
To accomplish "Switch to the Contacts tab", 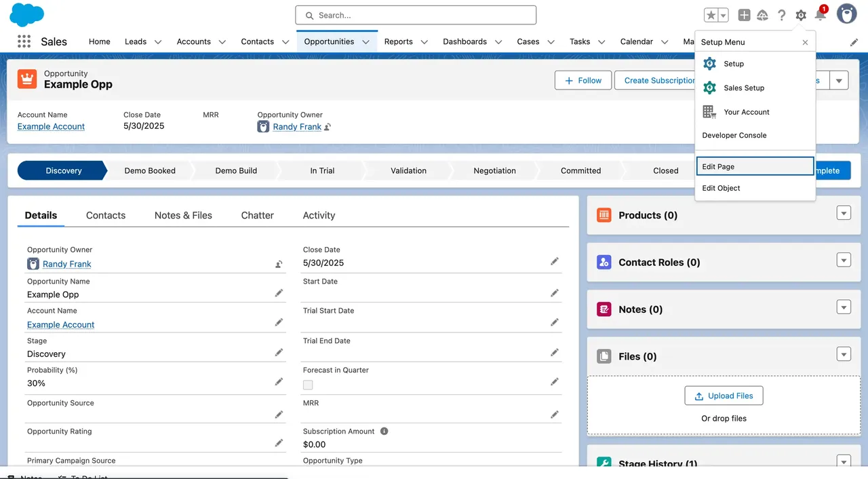I will (x=106, y=215).
